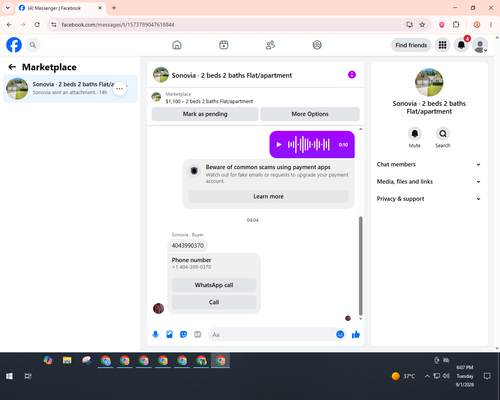The width and height of the screenshot is (500, 400).
Task: Open Chrome three-dot menu
Action: 491,25
